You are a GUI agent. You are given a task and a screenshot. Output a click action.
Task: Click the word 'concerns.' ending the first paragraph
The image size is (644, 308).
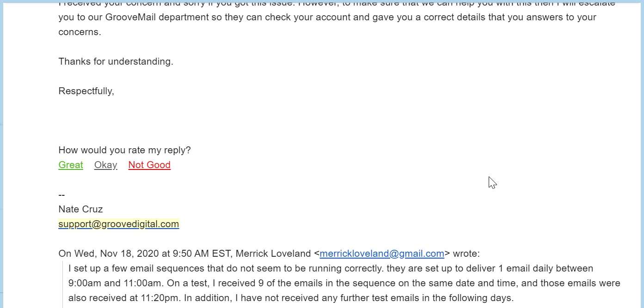pyautogui.click(x=80, y=32)
